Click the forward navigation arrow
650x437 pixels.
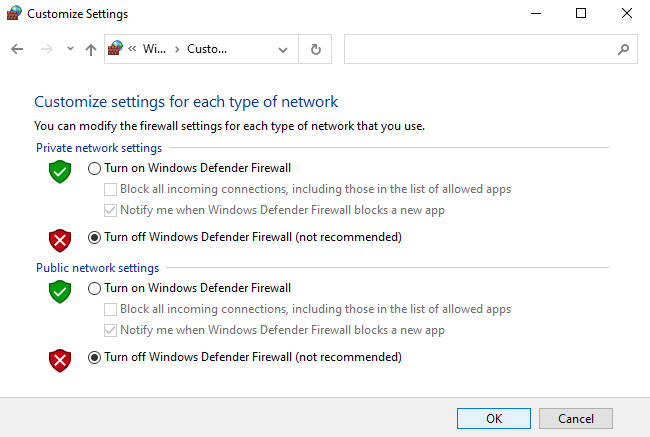[46, 49]
